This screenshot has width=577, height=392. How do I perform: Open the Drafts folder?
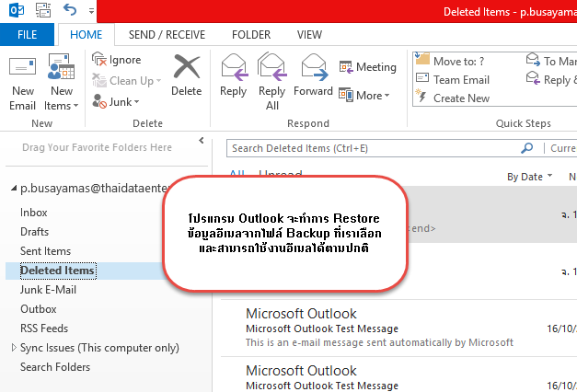pos(35,232)
